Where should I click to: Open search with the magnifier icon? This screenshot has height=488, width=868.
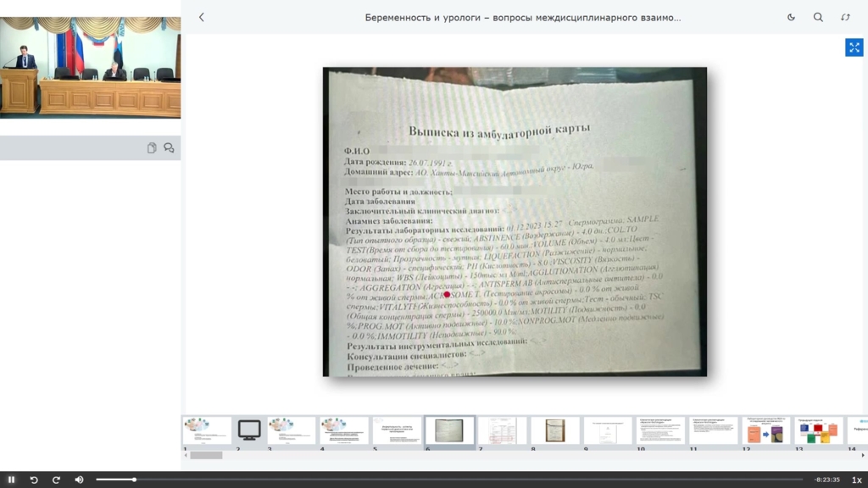818,17
